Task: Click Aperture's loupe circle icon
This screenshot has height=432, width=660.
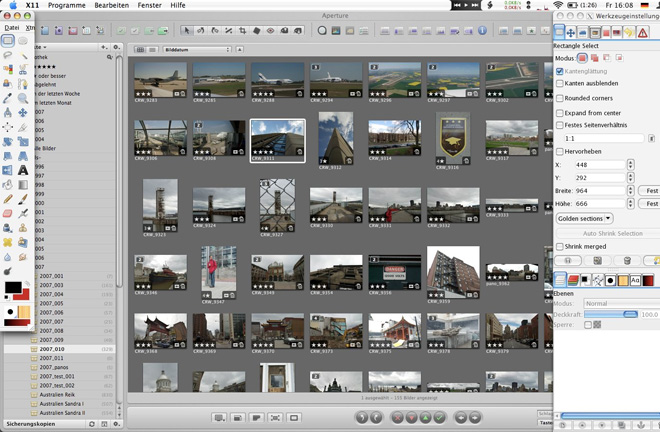Action: (322, 30)
